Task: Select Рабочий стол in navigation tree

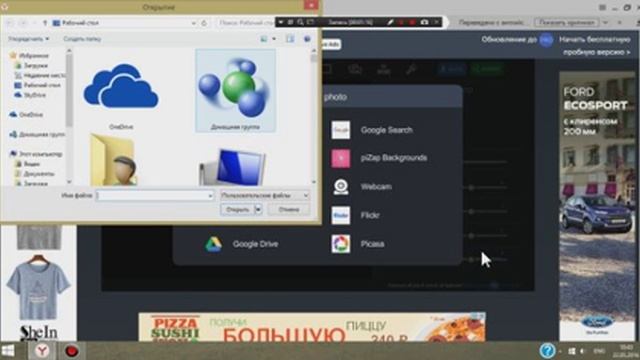Action: coord(38,85)
